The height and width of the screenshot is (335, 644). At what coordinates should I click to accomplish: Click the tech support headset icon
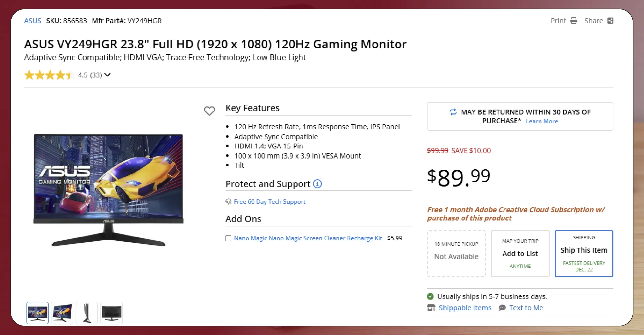point(228,202)
